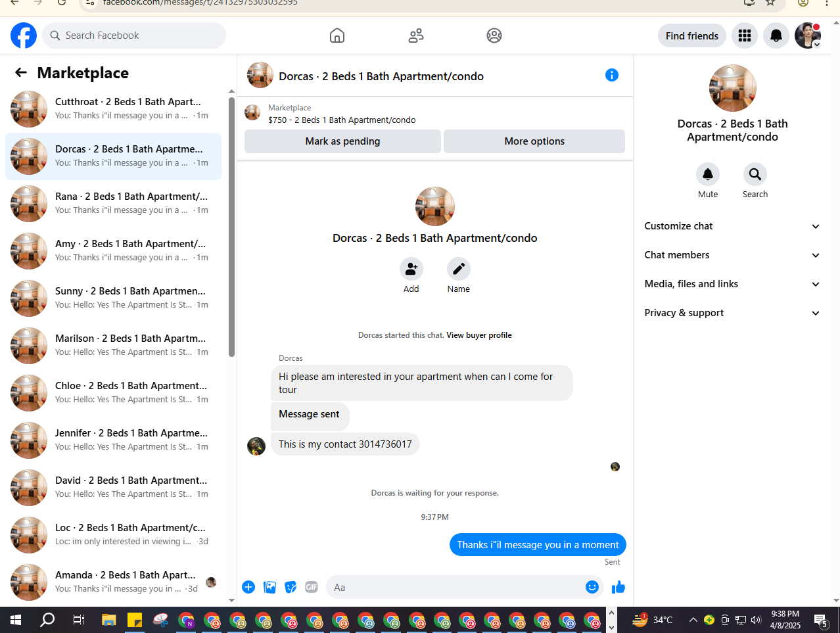Screen dimensions: 840x633
Task: Open the Marilson conversation
Action: 114,346
